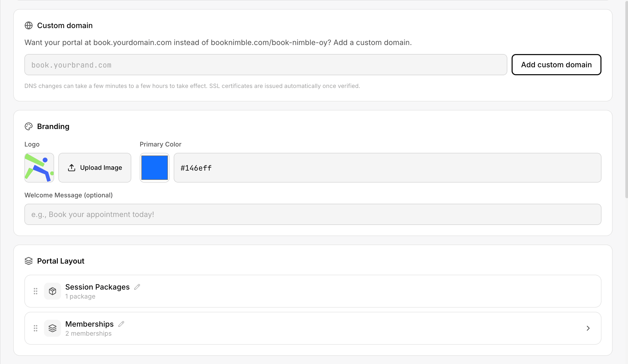The height and width of the screenshot is (364, 628).
Task: Click the globe icon beside Custom domain
Action: pos(29,25)
